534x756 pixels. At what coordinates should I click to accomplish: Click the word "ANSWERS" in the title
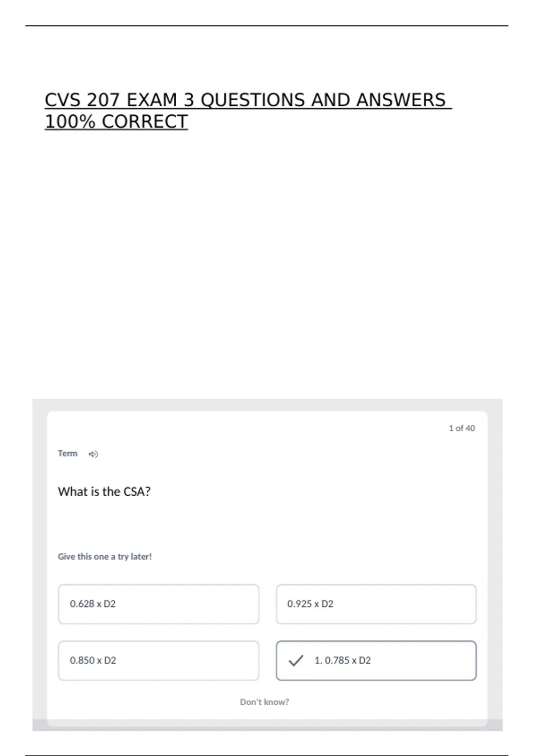pyautogui.click(x=400, y=100)
